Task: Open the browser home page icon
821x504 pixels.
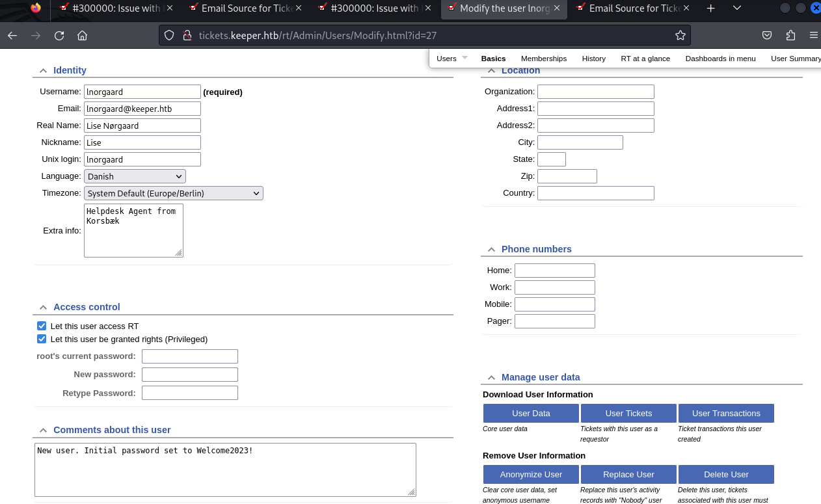Action: pos(82,36)
